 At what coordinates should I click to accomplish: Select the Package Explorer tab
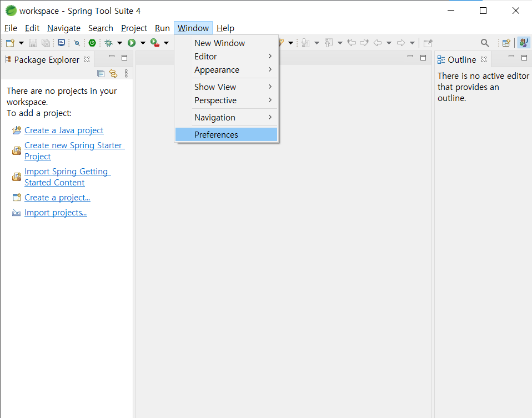click(47, 60)
